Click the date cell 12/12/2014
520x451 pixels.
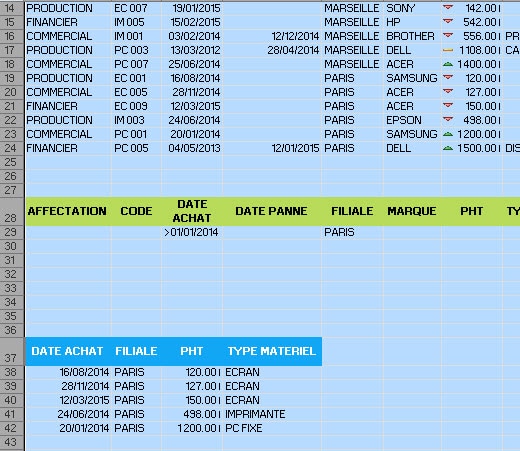tap(272, 36)
